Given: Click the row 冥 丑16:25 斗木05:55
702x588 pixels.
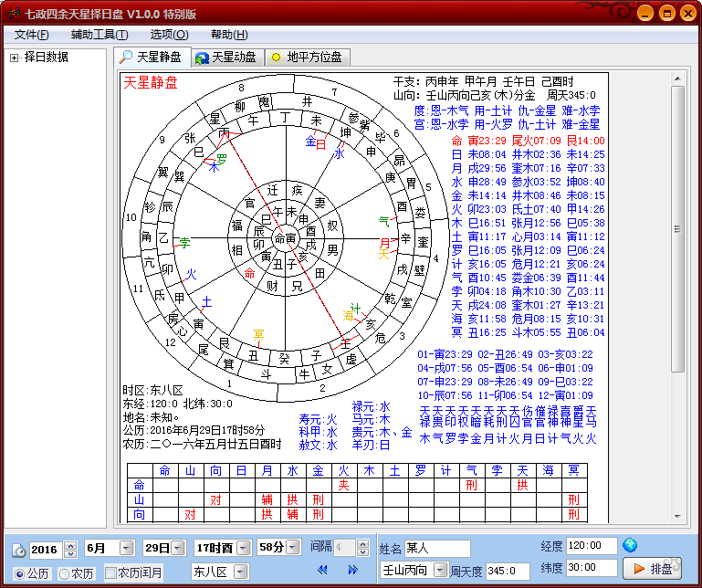Looking at the screenshot, I should tap(528, 332).
